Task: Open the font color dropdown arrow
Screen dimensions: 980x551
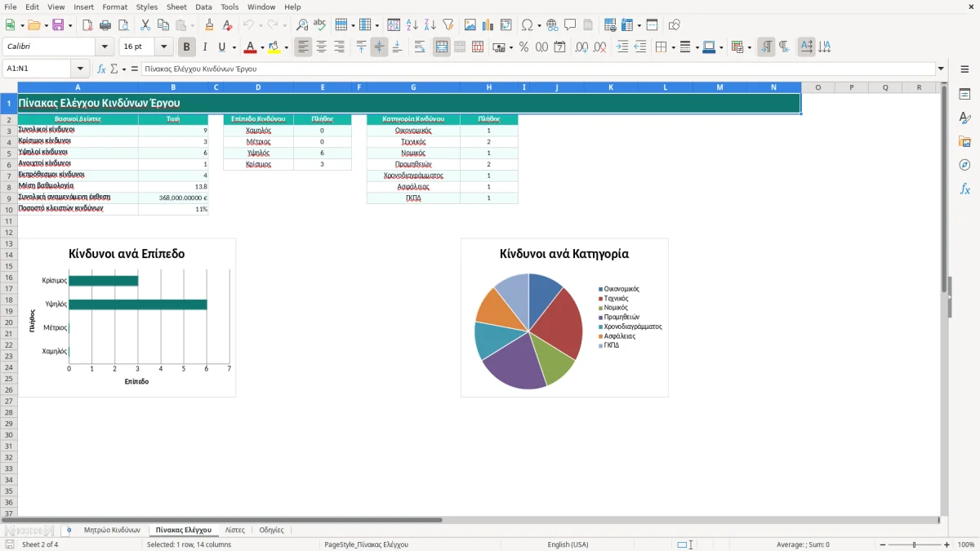Action: point(262,47)
